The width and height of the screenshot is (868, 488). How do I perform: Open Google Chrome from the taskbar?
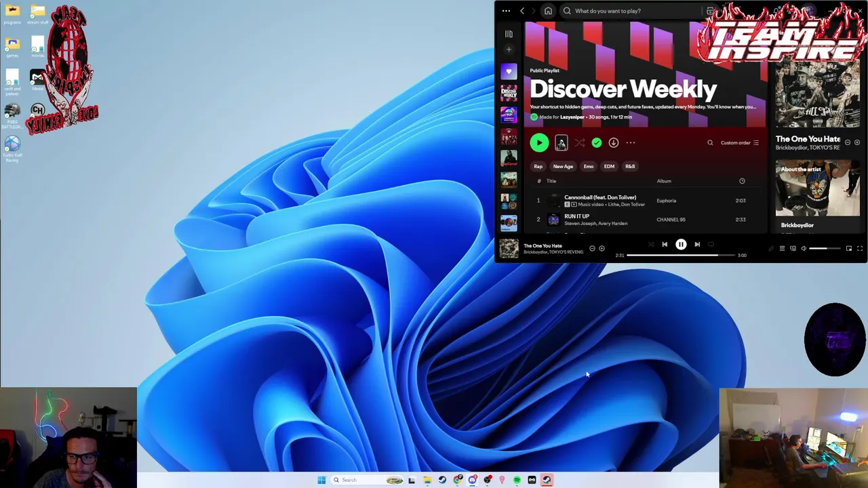(458, 480)
